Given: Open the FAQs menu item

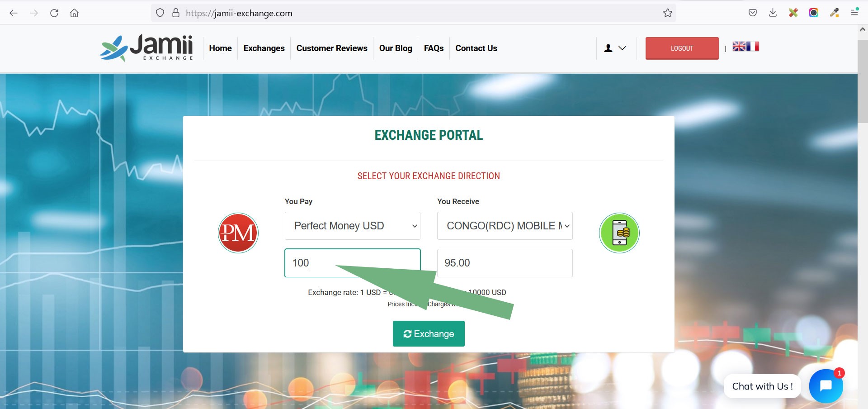Looking at the screenshot, I should pyautogui.click(x=434, y=48).
